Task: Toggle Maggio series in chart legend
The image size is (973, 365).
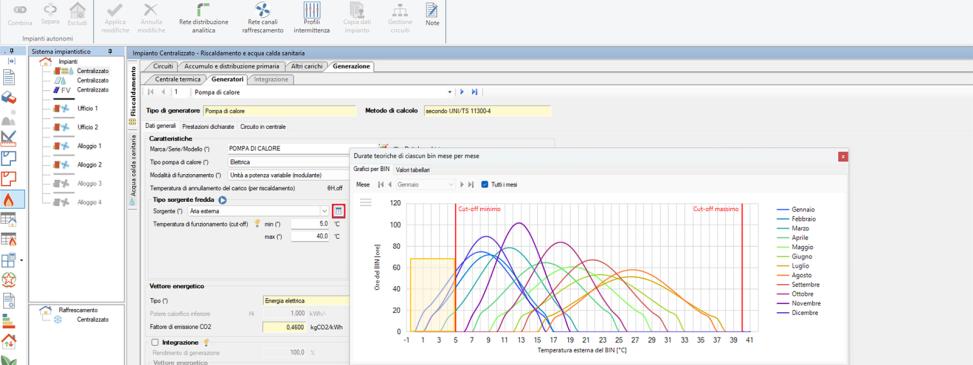Action: (x=796, y=247)
